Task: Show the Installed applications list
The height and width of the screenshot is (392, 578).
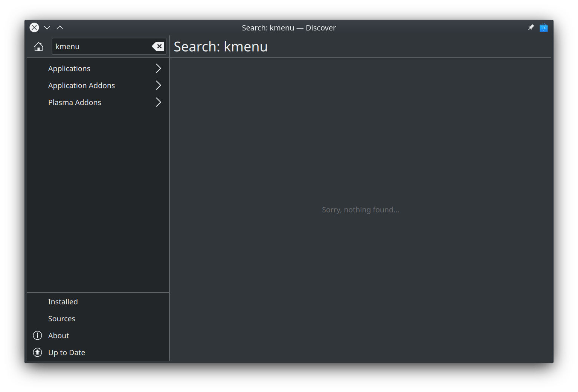Action: (x=98, y=302)
